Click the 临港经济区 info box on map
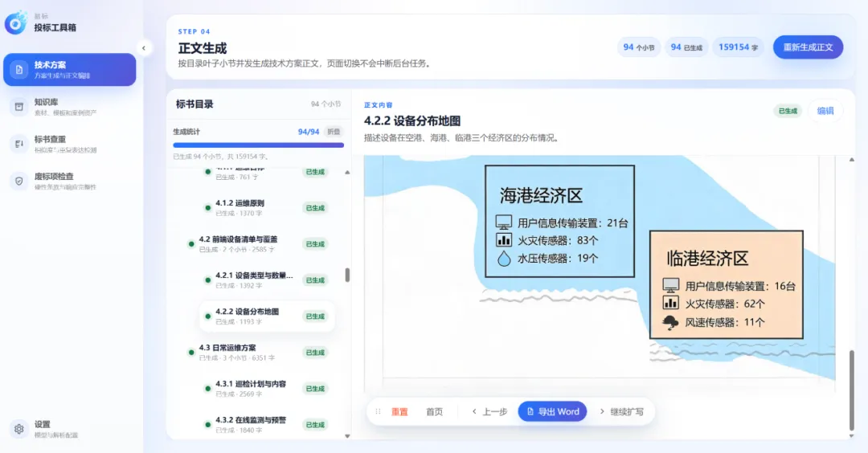The width and height of the screenshot is (868, 453). (x=727, y=285)
